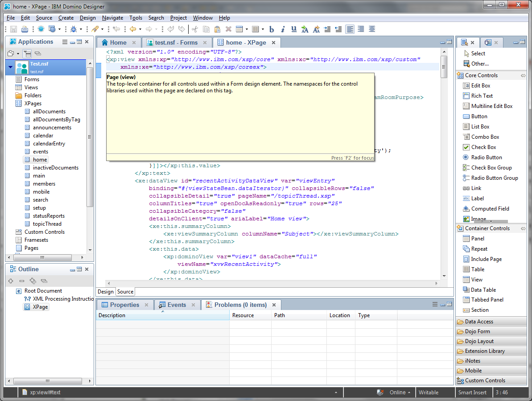Select the Computed Field control

click(490, 209)
